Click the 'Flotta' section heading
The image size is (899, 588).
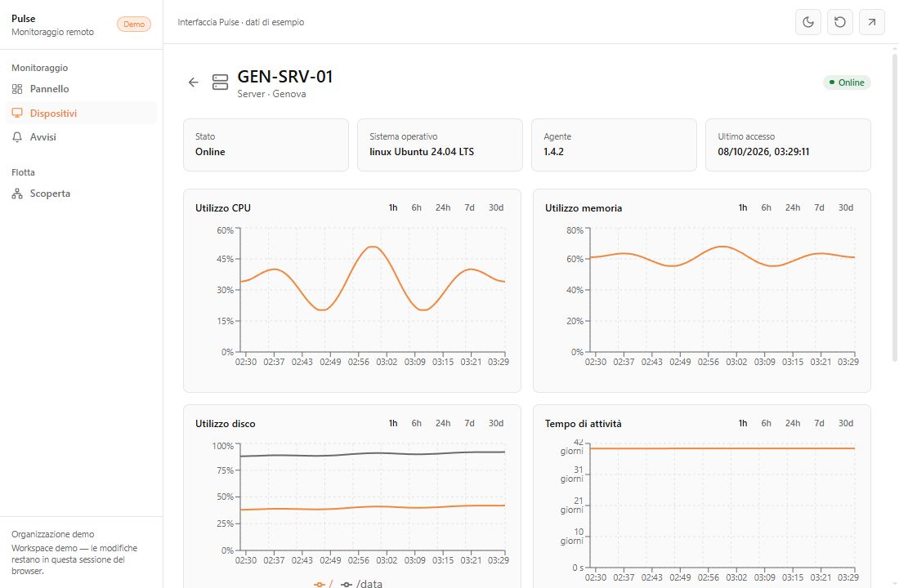pyautogui.click(x=23, y=172)
